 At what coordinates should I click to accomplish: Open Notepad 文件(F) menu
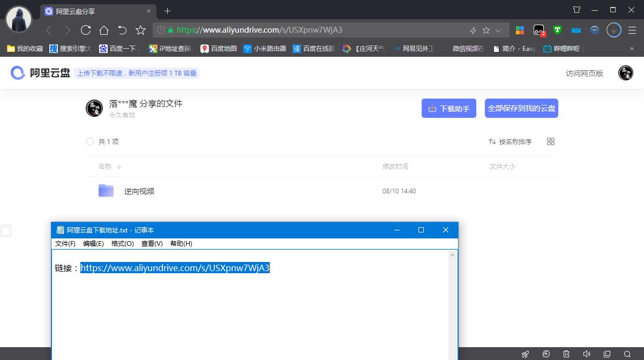click(65, 244)
